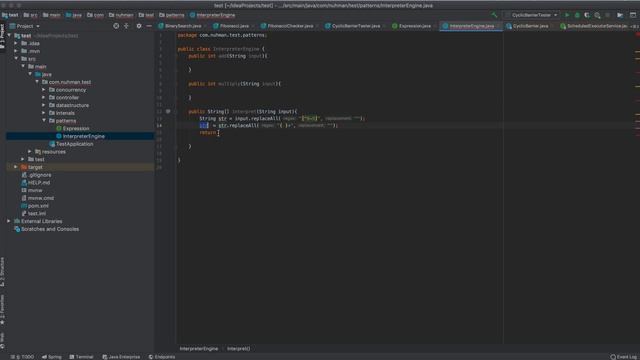Expand External Libraries node
Screen dimensions: 640x360
[9, 221]
